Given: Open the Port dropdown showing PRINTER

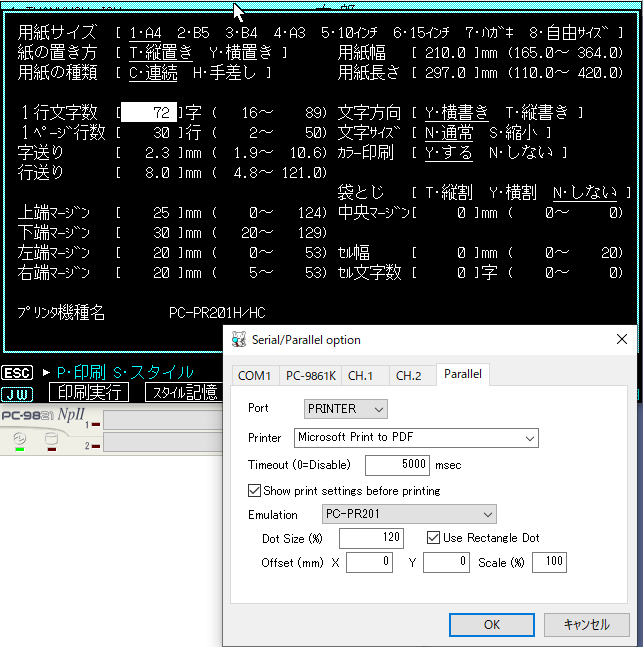Looking at the screenshot, I should tap(346, 409).
